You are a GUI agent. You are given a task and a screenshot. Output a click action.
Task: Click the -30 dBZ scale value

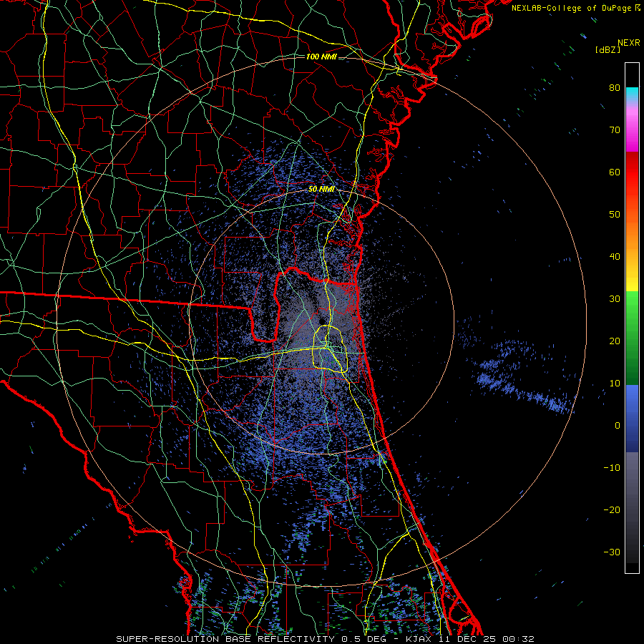point(612,552)
